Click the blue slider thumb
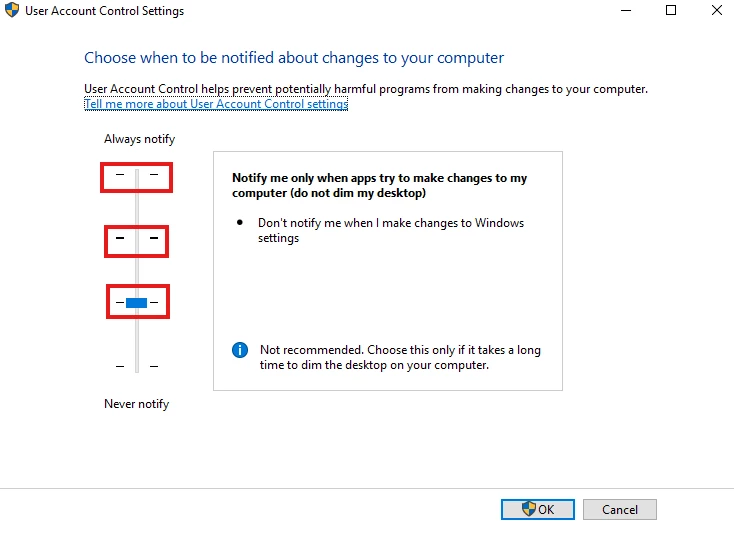This screenshot has width=734, height=543. pos(137,303)
